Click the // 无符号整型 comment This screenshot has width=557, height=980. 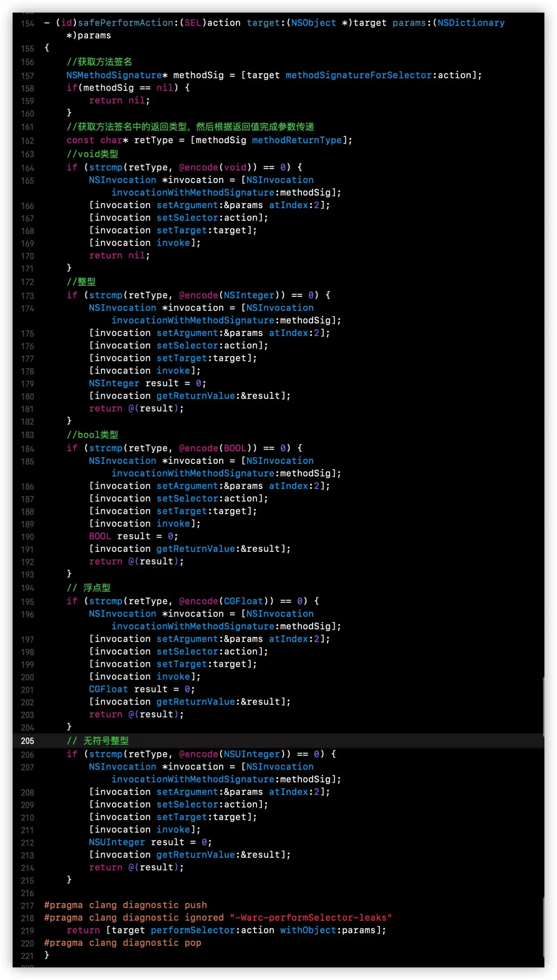[x=98, y=741]
